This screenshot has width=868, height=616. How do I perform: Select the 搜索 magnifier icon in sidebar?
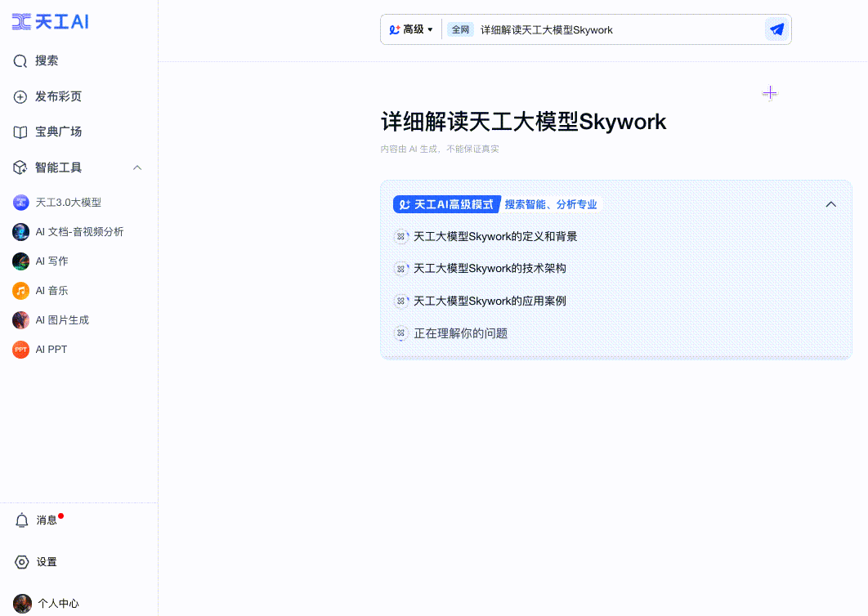(x=21, y=60)
